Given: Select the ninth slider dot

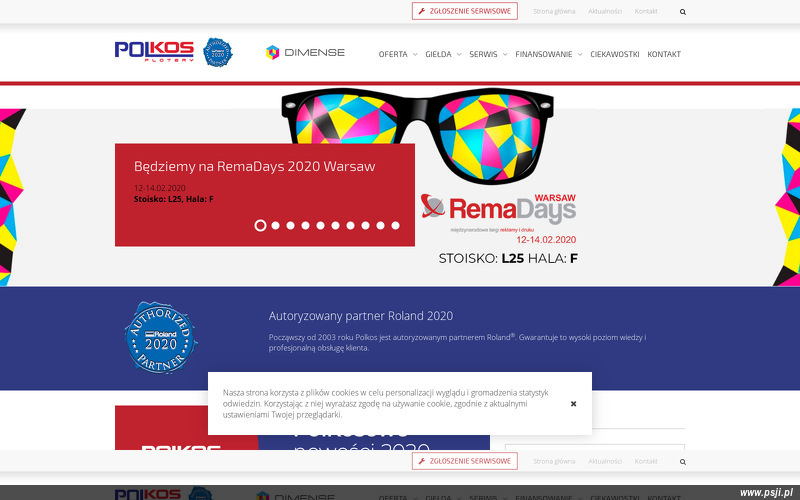Looking at the screenshot, I should 381,226.
